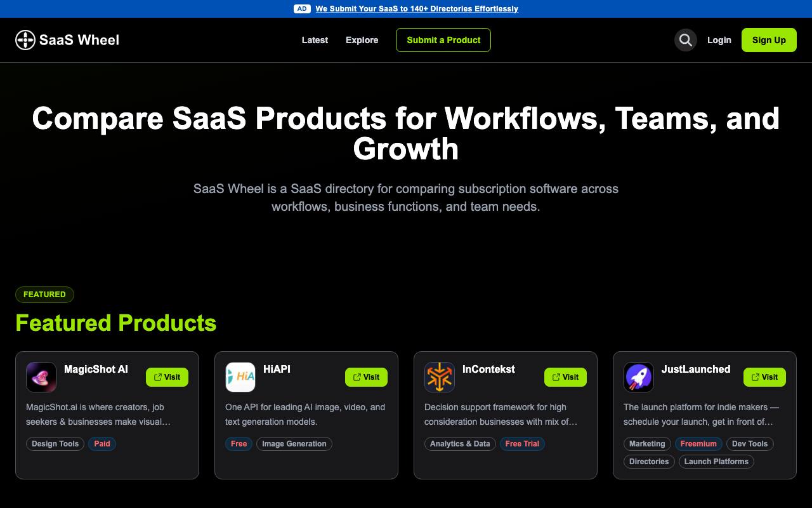
Task: Click the Login link
Action: coord(719,40)
